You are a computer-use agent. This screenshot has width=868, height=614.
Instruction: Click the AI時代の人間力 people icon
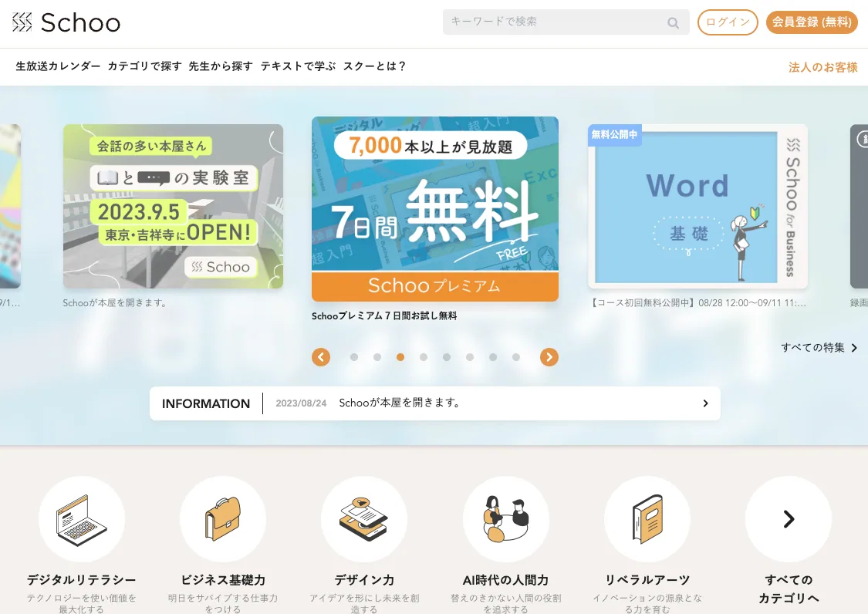pyautogui.click(x=506, y=519)
